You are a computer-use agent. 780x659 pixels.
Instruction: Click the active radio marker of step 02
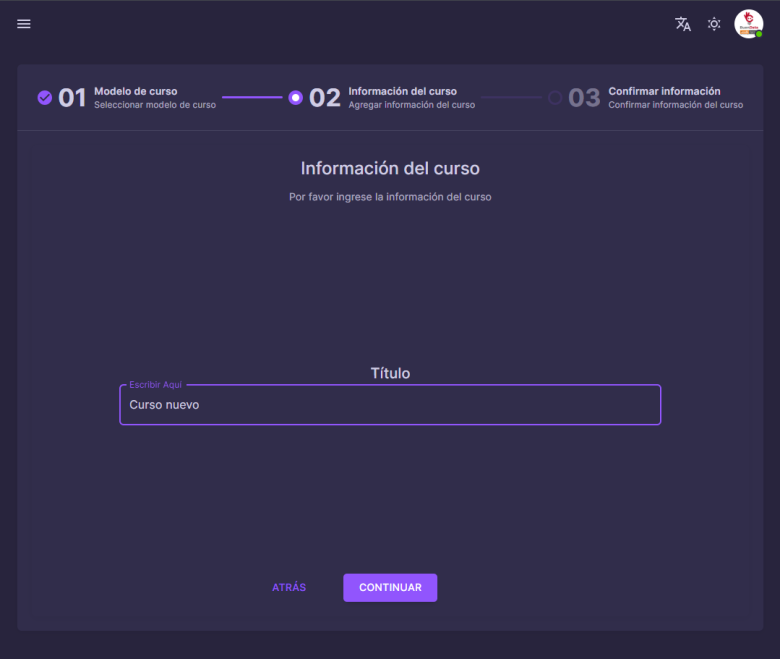click(295, 97)
